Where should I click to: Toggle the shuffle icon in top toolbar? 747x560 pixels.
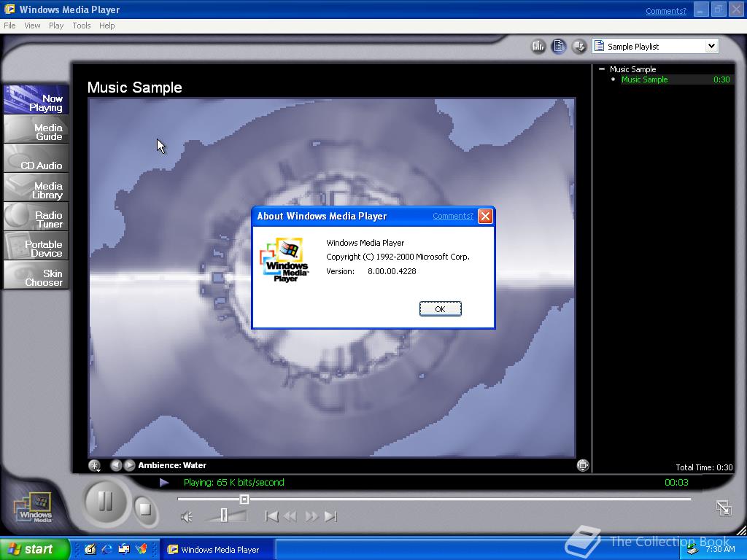[x=579, y=46]
